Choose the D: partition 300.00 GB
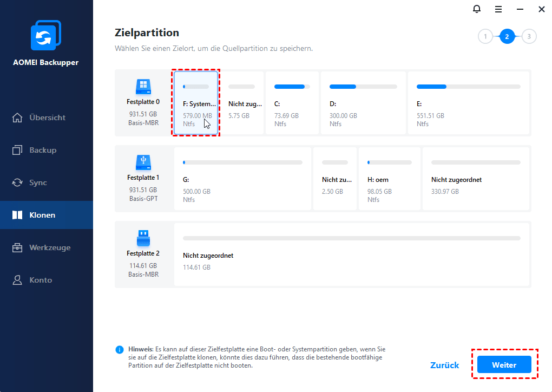This screenshot has height=392, width=552. (363, 103)
